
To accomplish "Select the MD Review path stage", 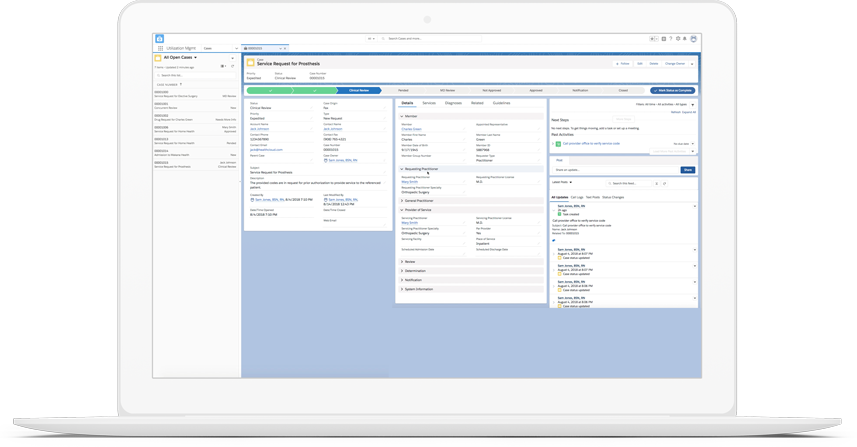I will (x=447, y=90).
